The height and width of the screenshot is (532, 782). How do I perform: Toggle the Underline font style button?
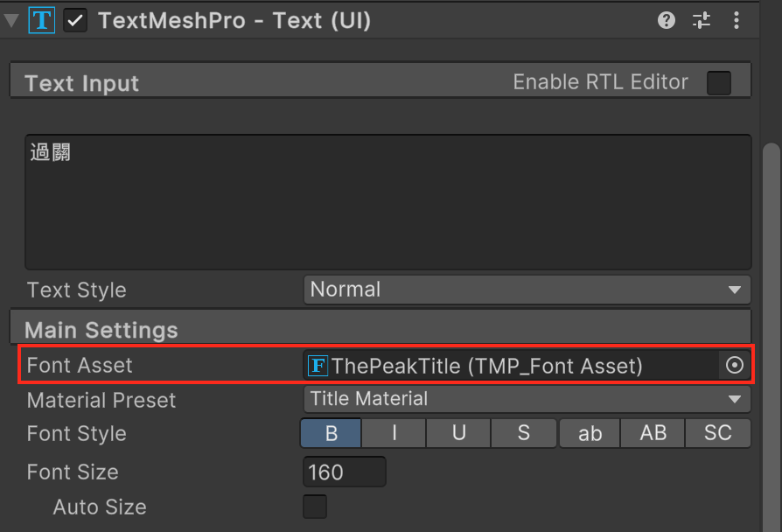(458, 433)
